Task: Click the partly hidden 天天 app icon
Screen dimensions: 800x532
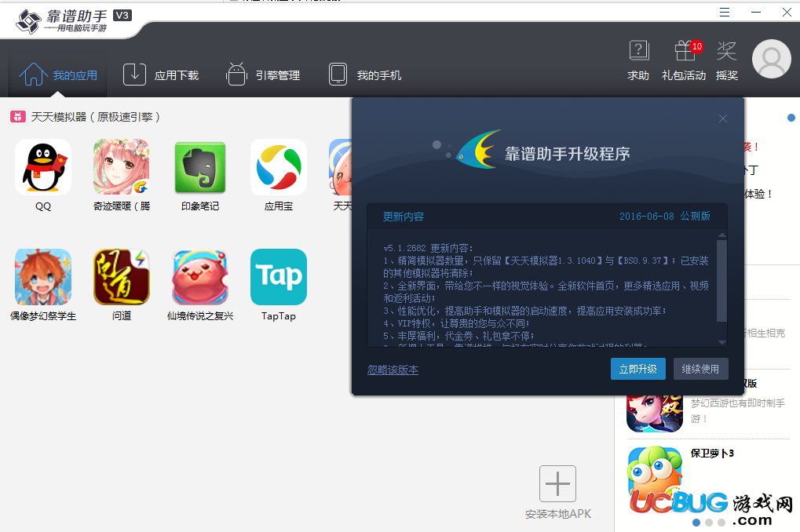Action: pyautogui.click(x=340, y=167)
